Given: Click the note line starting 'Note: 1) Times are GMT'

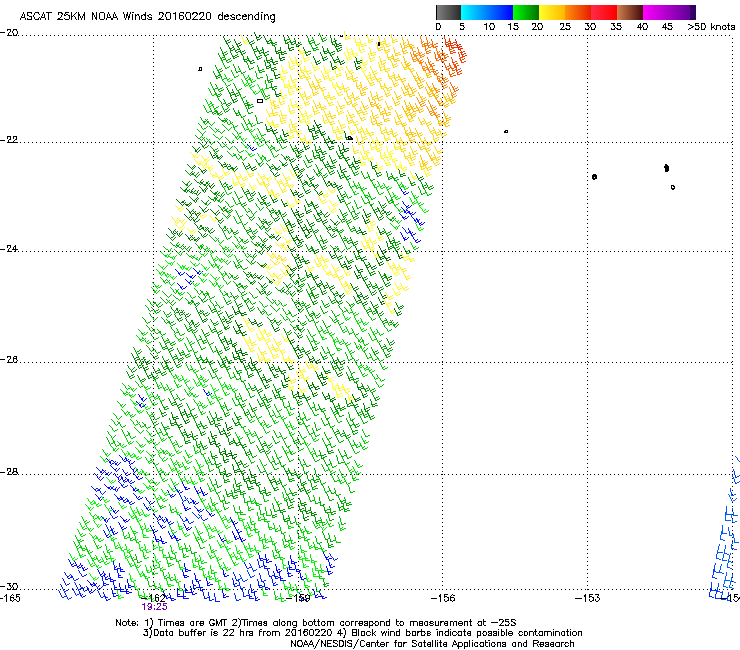Looking at the screenshot, I should click(316, 623).
